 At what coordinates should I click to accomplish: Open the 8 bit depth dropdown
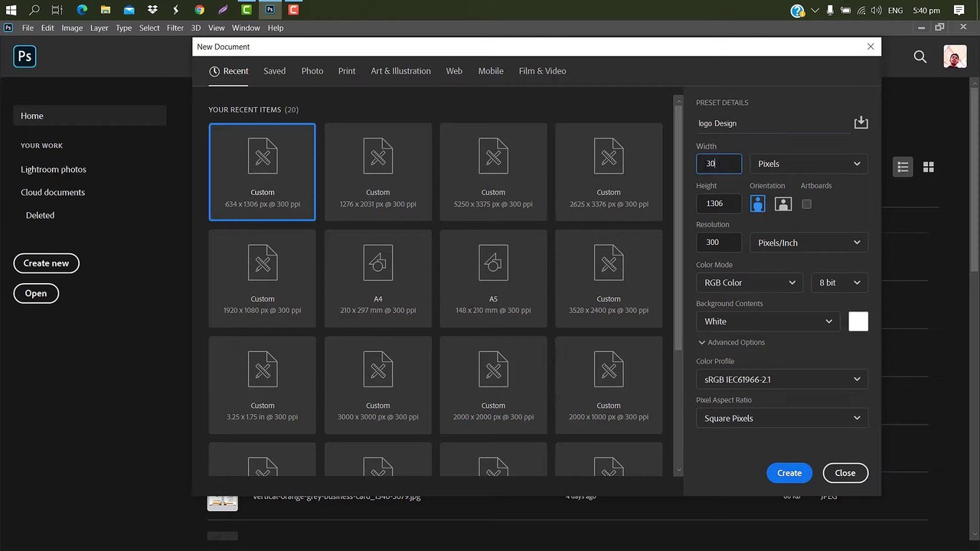(839, 282)
